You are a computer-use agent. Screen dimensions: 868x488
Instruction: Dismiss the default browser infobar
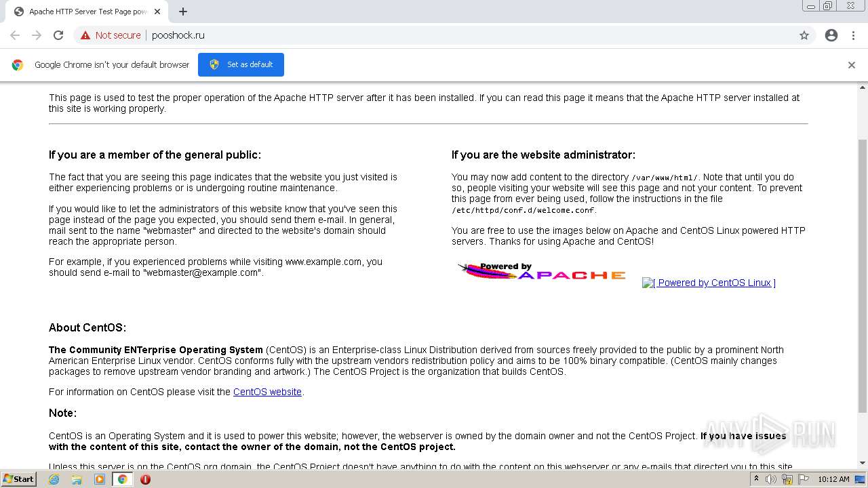[852, 65]
